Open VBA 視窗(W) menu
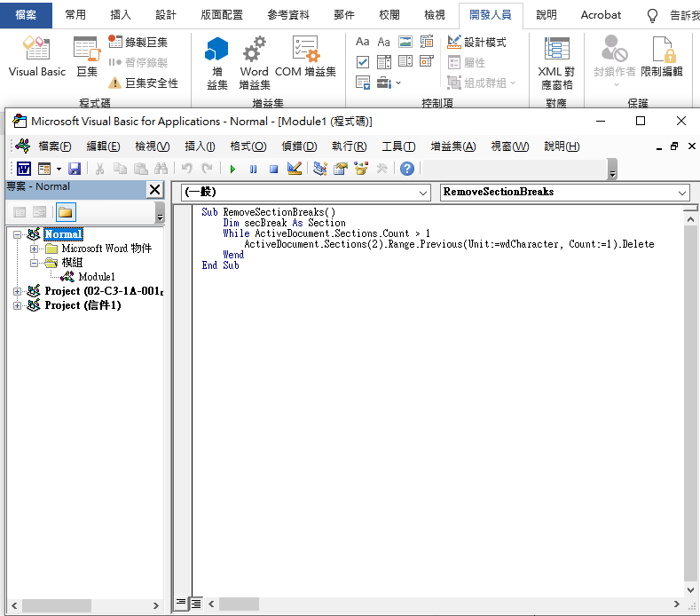Viewport: 700px width, 616px height. click(510, 146)
